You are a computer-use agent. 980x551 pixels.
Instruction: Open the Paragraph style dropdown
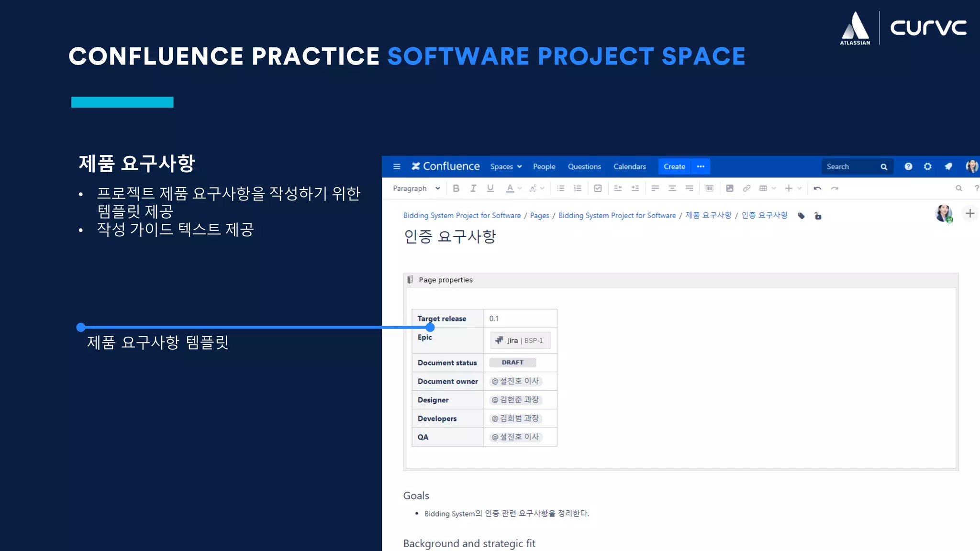(416, 188)
